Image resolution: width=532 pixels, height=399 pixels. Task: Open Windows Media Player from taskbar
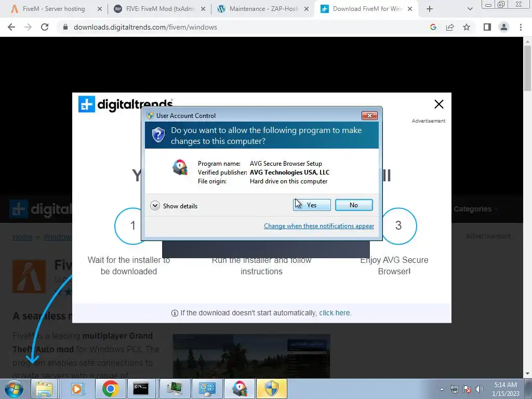tap(77, 389)
